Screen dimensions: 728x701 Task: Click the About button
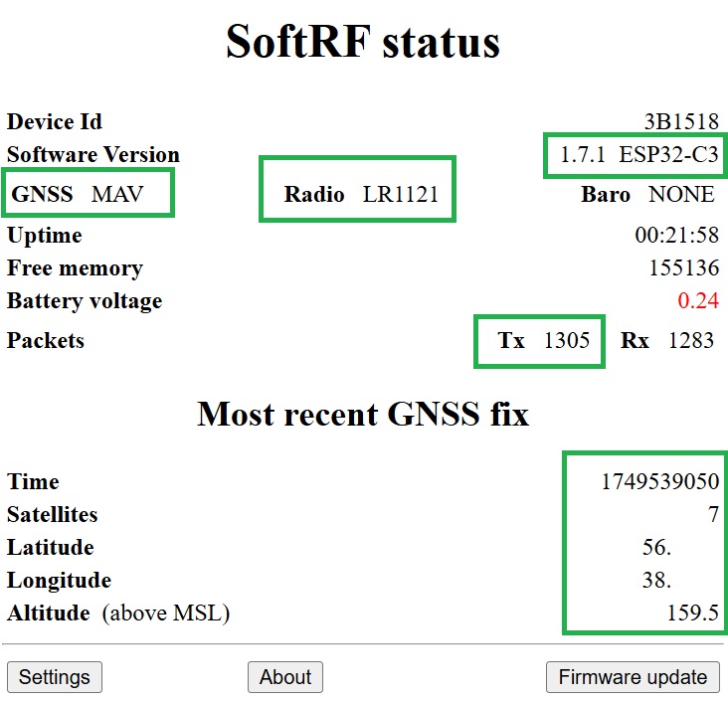(285, 676)
